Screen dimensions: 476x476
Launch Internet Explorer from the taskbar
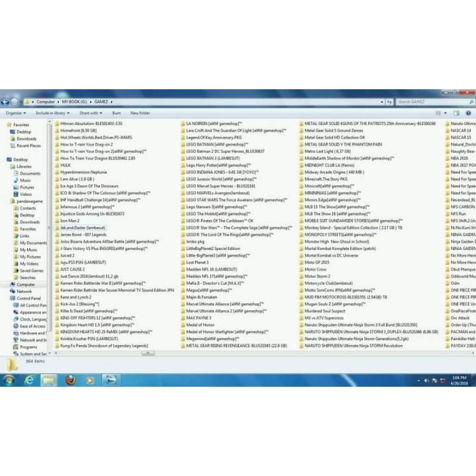pyautogui.click(x=29, y=380)
